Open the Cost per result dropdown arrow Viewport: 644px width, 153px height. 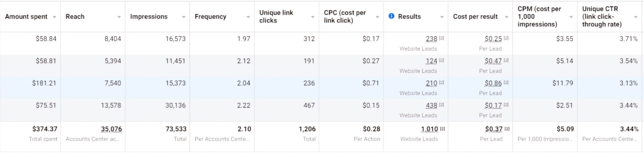(x=506, y=17)
